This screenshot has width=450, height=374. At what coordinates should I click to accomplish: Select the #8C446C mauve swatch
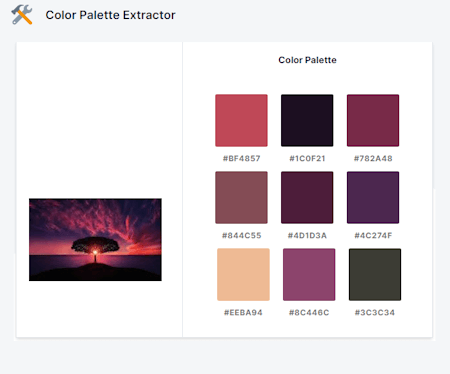309,274
